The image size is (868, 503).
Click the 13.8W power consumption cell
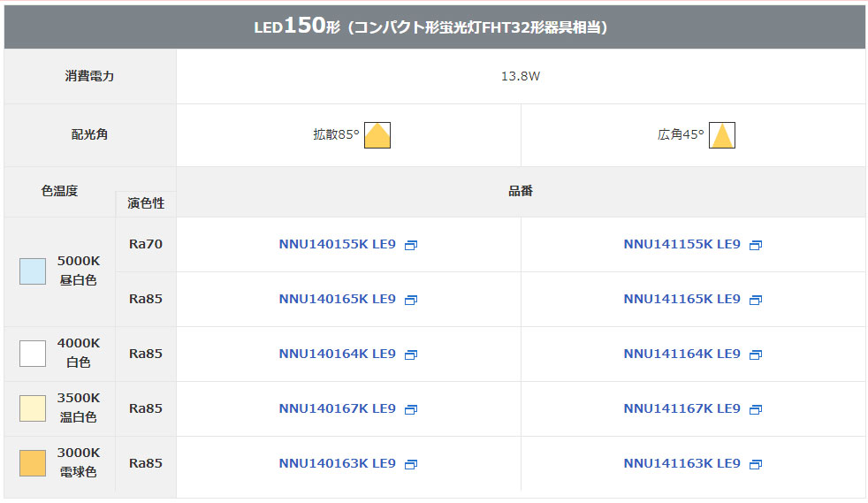click(521, 77)
